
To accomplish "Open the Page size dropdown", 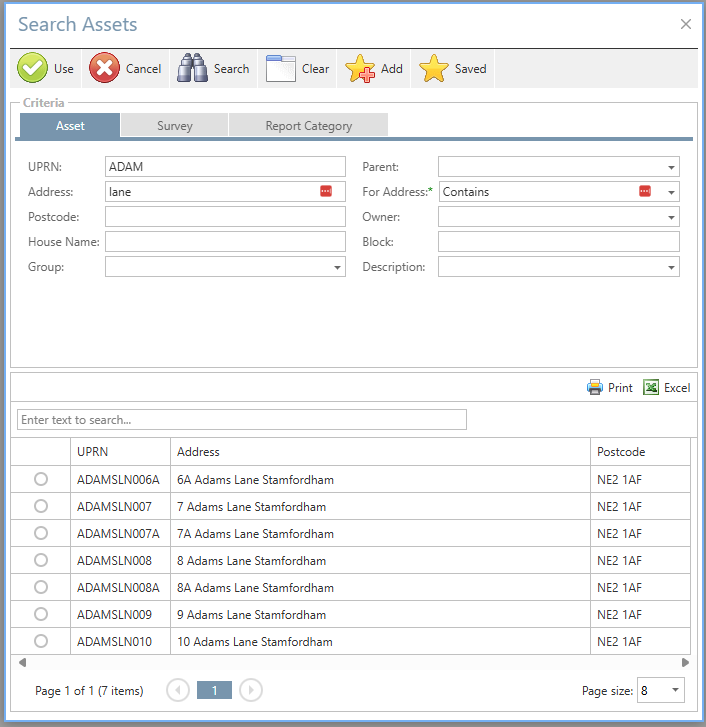I will pos(675,690).
